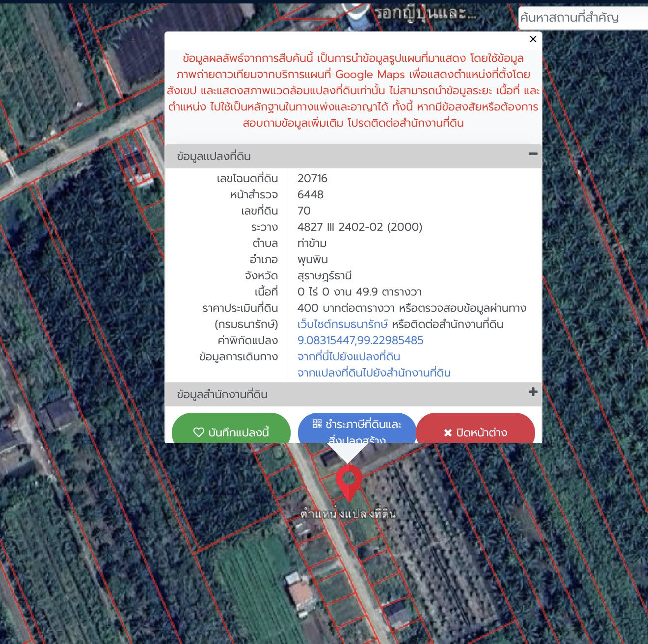Click the red location pin on the map

pyautogui.click(x=349, y=481)
